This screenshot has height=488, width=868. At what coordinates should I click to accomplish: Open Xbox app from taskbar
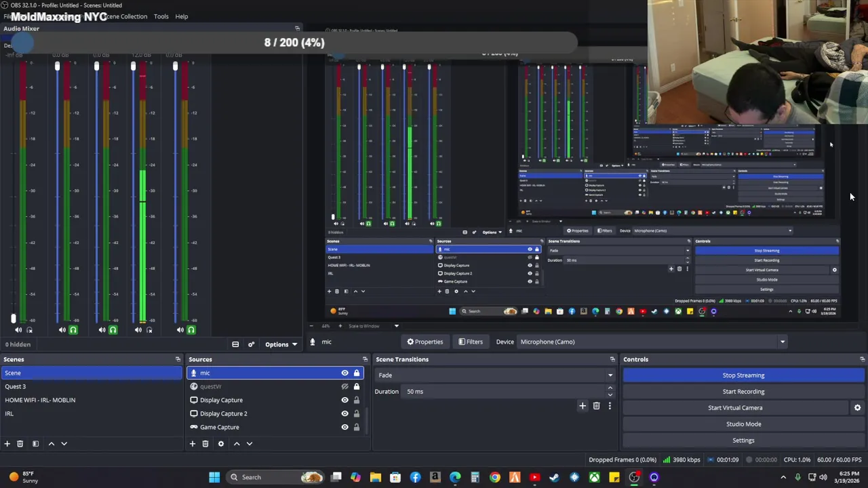click(594, 477)
